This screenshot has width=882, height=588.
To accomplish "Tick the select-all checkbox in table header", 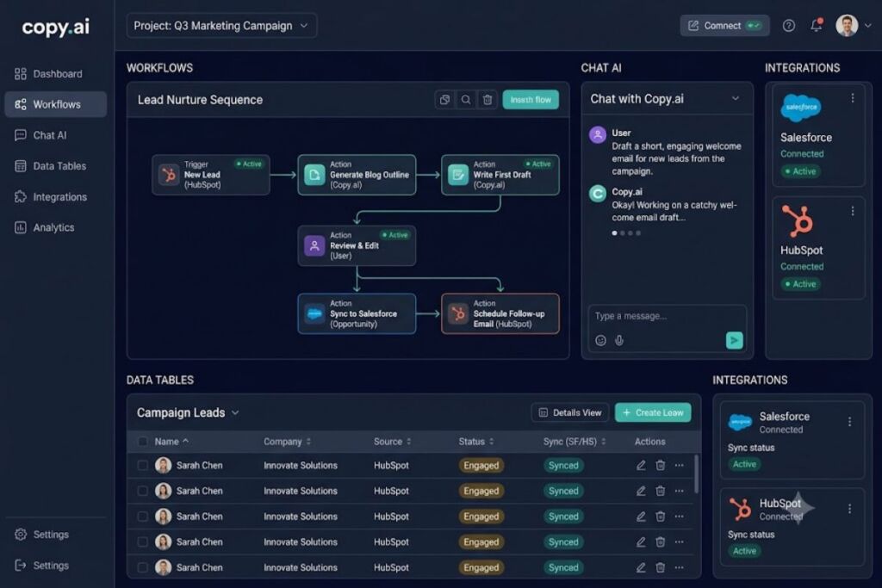I will (142, 442).
